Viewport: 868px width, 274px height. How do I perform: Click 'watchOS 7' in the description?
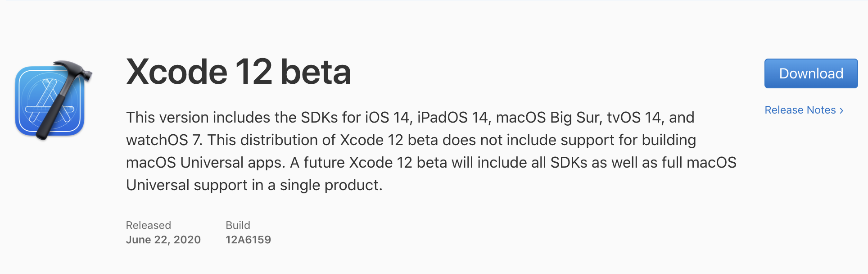(163, 140)
